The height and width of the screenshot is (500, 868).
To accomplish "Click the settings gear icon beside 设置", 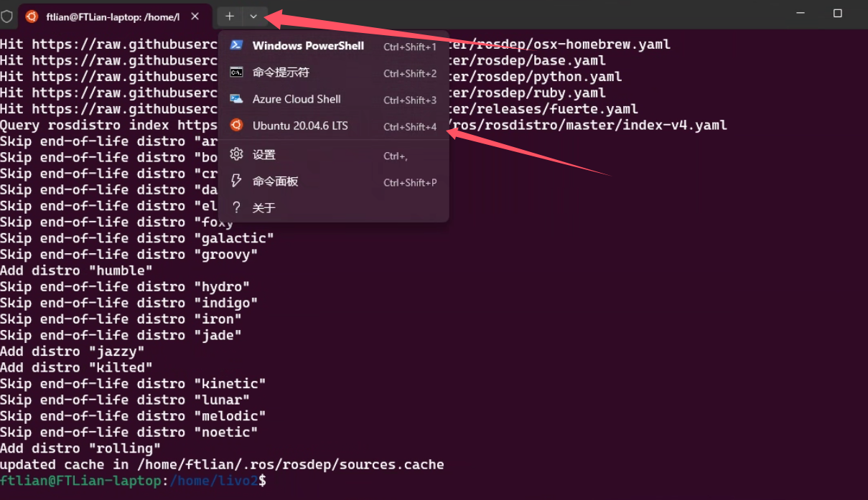I will click(x=236, y=154).
